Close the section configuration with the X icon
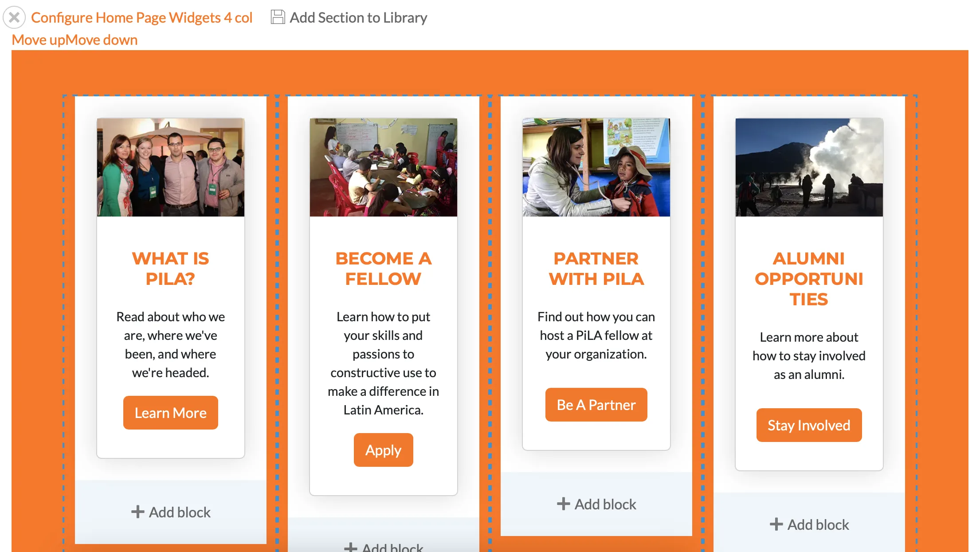This screenshot has height=552, width=980. click(14, 18)
